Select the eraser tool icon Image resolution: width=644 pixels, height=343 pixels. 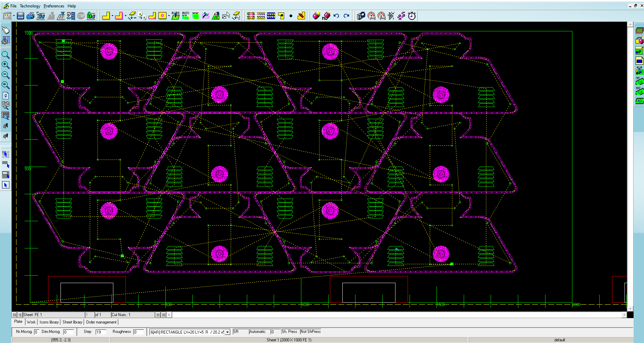(x=316, y=16)
